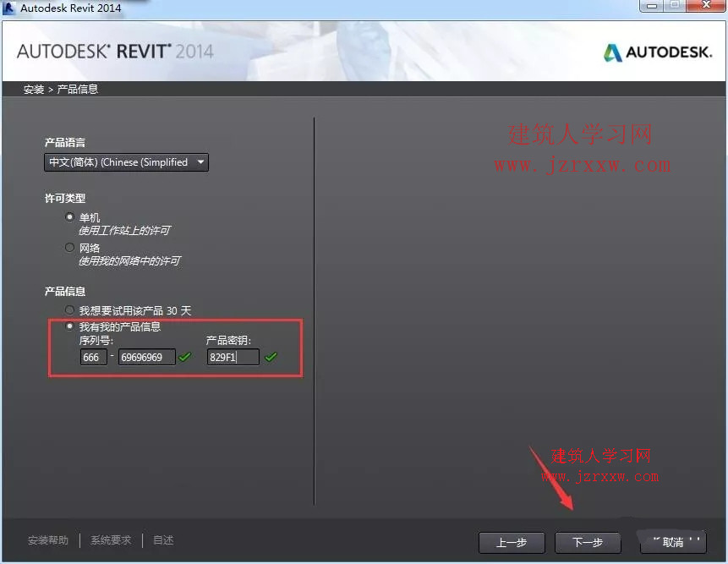Screen dimensions: 728x564
Task: Click the 上一步 back button
Action: click(512, 542)
